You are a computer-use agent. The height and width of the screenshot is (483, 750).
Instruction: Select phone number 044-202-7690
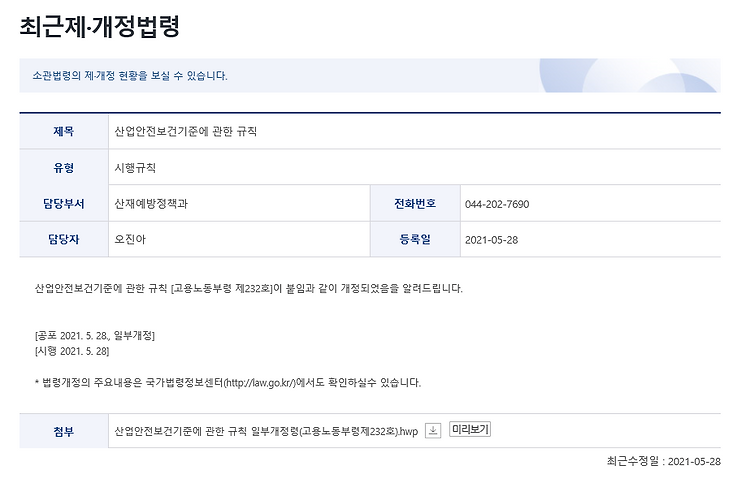[497, 204]
